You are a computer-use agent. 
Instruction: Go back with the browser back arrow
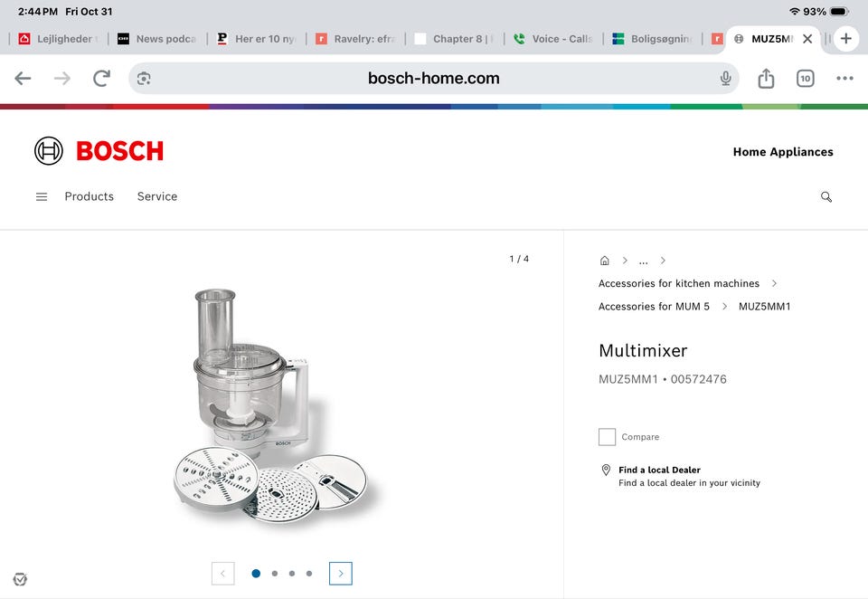(x=23, y=78)
